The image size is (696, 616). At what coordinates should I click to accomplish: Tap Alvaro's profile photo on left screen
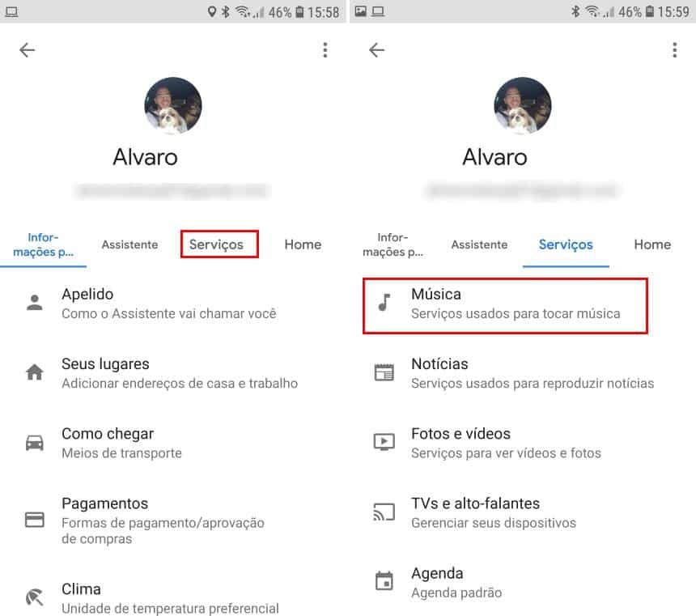click(172, 105)
